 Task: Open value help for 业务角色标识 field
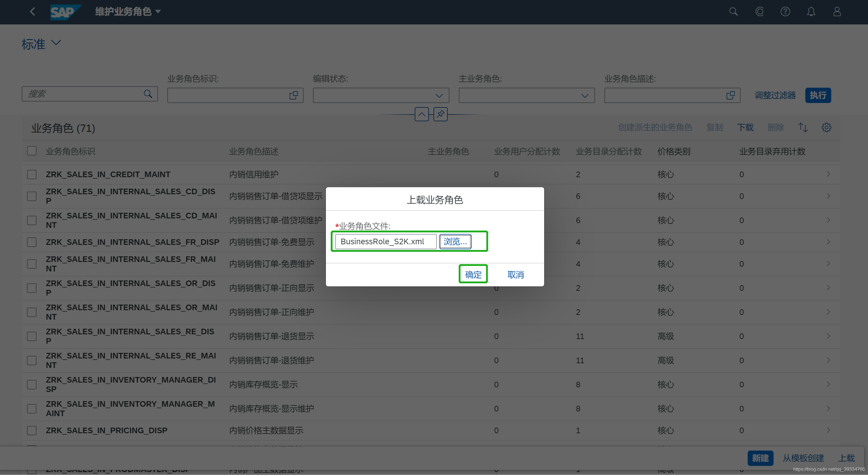[294, 95]
